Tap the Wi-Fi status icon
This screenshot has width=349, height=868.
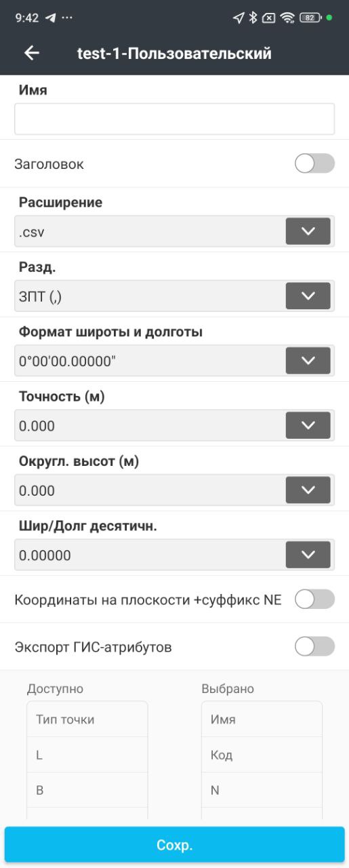click(287, 18)
